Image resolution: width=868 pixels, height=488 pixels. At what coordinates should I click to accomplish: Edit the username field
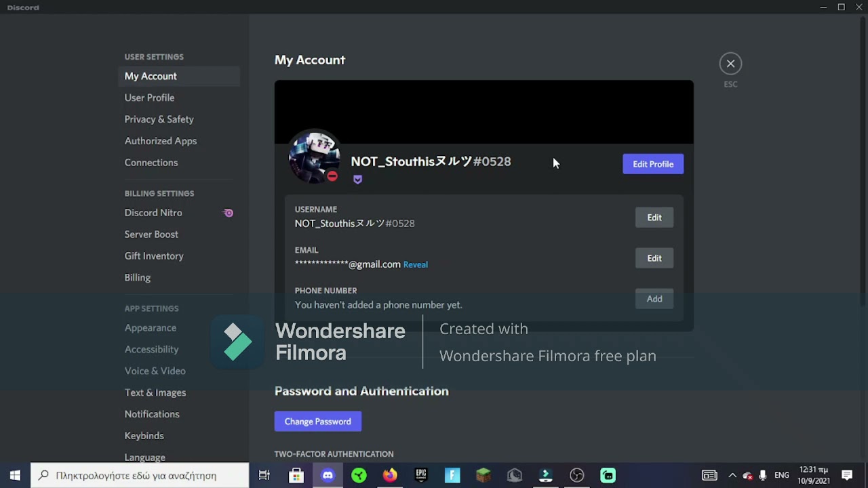point(654,218)
